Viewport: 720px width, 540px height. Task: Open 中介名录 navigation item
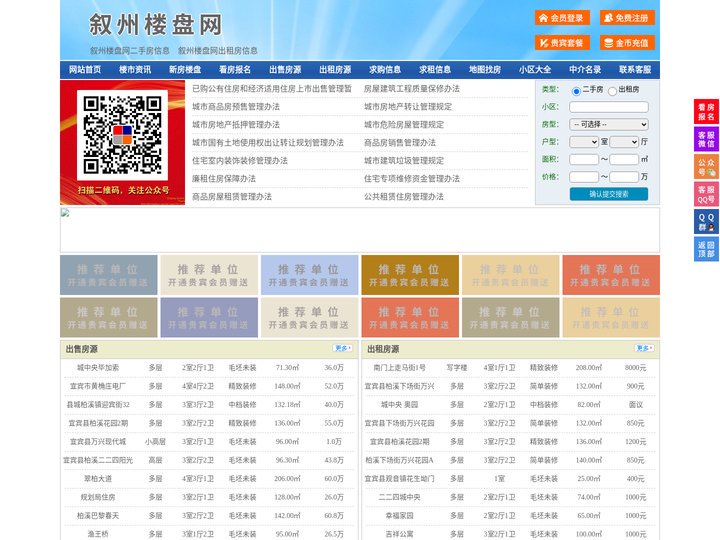click(585, 70)
